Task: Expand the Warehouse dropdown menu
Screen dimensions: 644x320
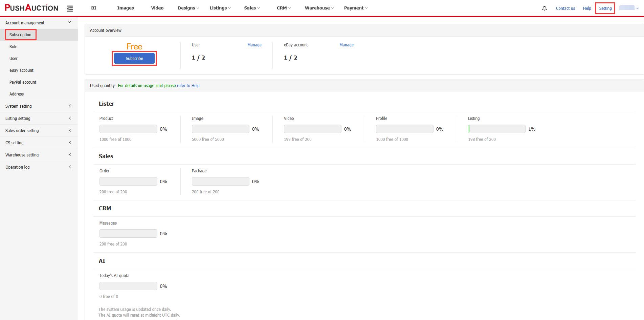Action: tap(319, 8)
